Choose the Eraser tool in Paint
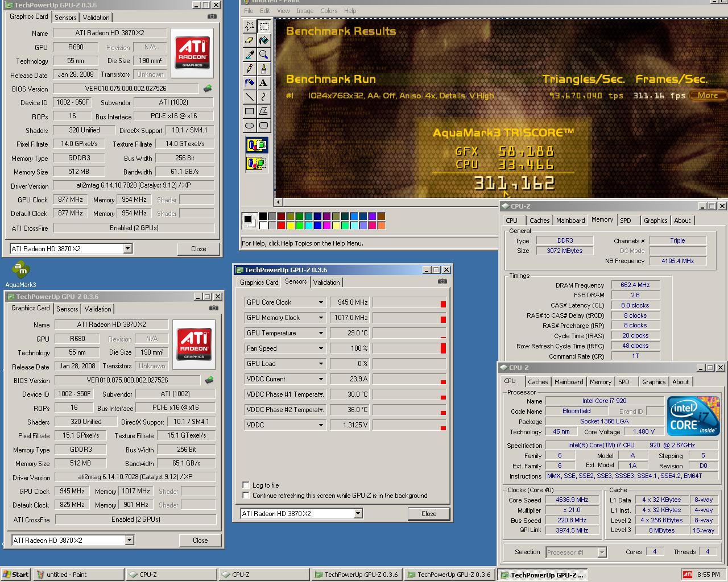Viewport: 728px width, 582px height. [x=249, y=40]
